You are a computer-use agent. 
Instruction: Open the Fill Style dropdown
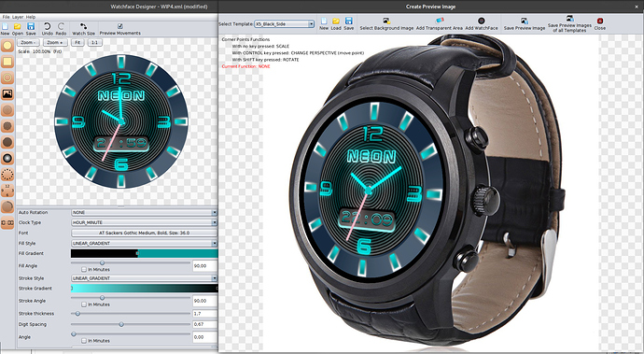click(x=144, y=244)
